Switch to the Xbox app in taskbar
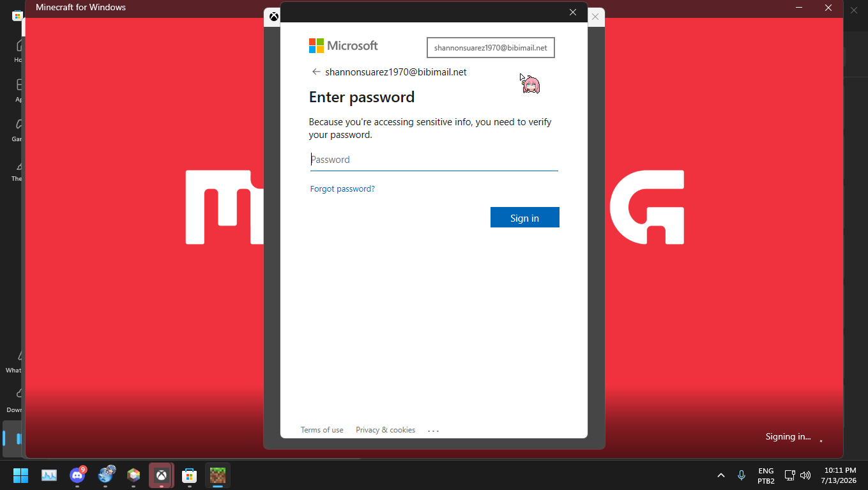868x490 pixels. [x=162, y=475]
